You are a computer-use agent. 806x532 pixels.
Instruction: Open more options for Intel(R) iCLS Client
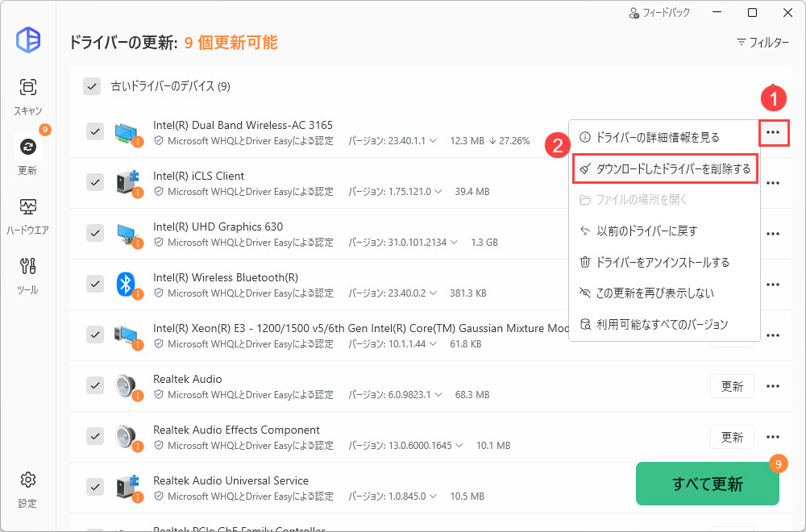tap(773, 183)
